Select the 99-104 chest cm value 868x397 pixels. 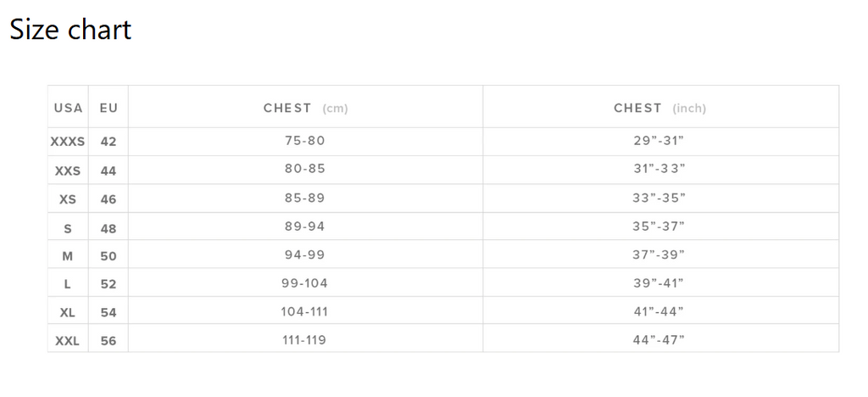coord(304,283)
